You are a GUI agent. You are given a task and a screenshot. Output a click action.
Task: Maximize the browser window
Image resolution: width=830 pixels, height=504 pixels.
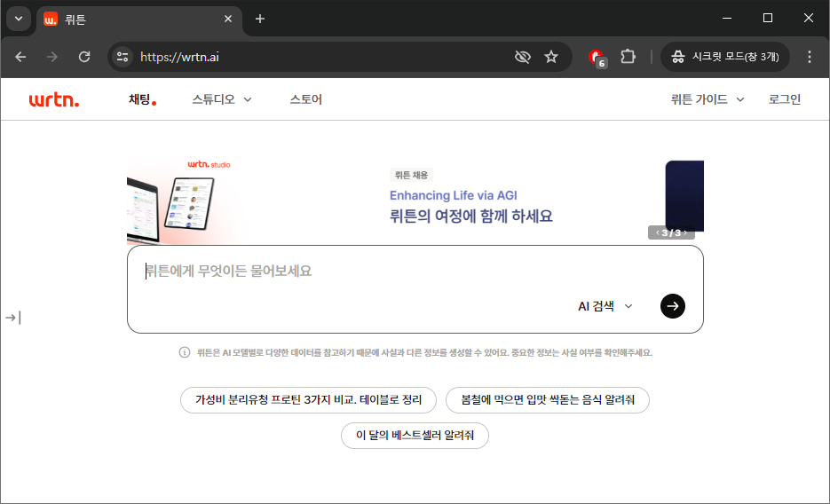pos(768,19)
